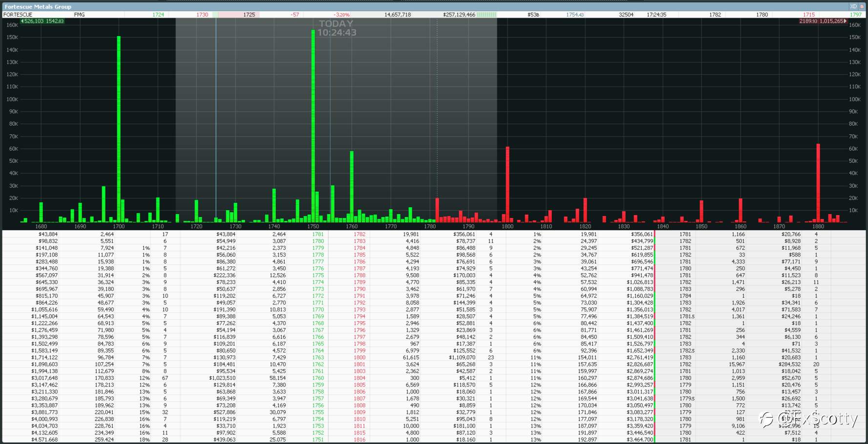Click the orange document icon in title bar
This screenshot has width=868, height=444.
(x=862, y=6)
